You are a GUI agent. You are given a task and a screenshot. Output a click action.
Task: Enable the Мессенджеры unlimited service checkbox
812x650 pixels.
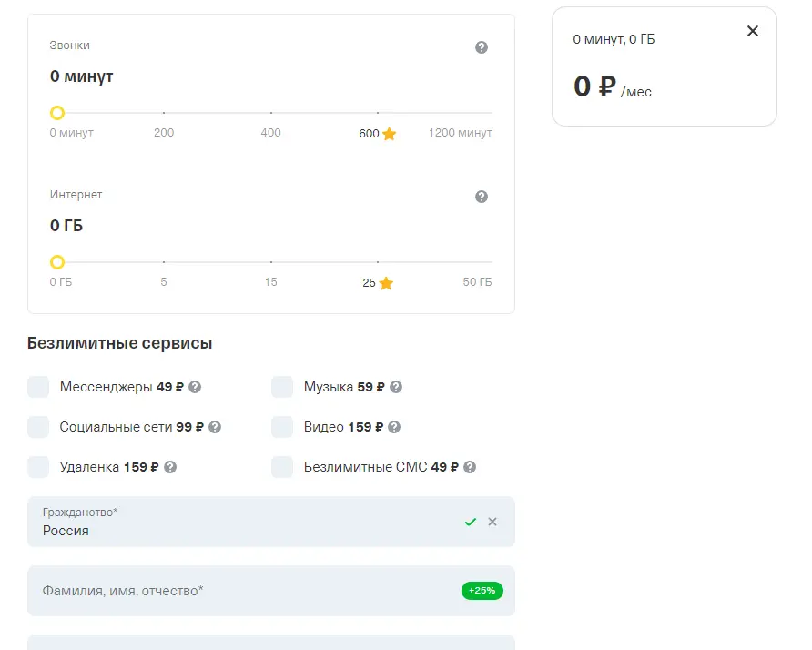(x=38, y=387)
